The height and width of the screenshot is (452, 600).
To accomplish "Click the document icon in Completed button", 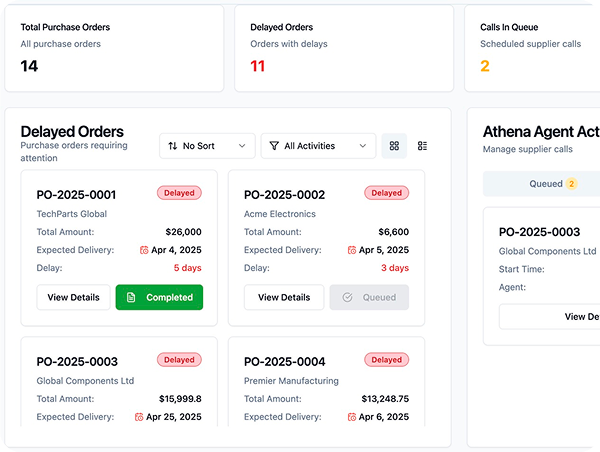I will [131, 297].
